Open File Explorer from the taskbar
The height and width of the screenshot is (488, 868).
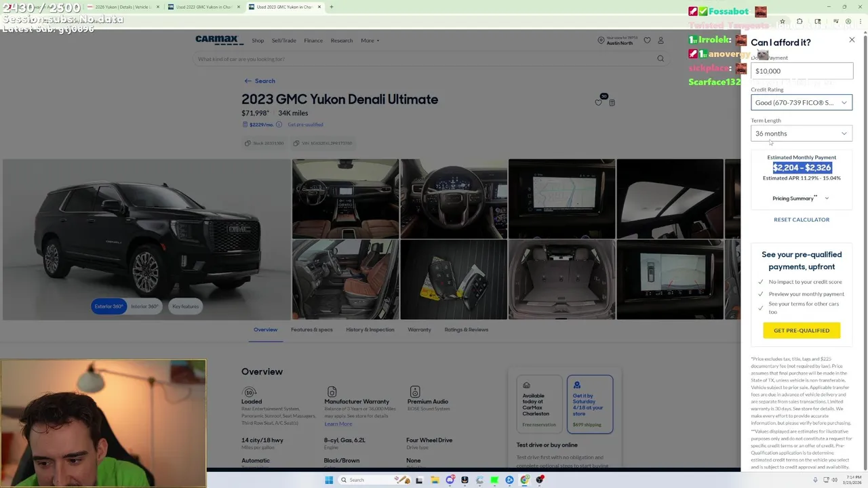click(x=434, y=480)
